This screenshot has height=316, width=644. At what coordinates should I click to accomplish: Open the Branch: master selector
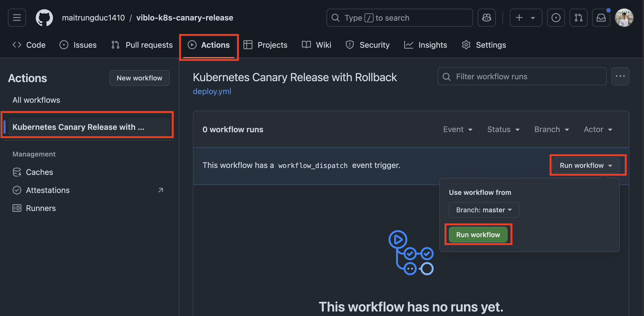coord(484,210)
